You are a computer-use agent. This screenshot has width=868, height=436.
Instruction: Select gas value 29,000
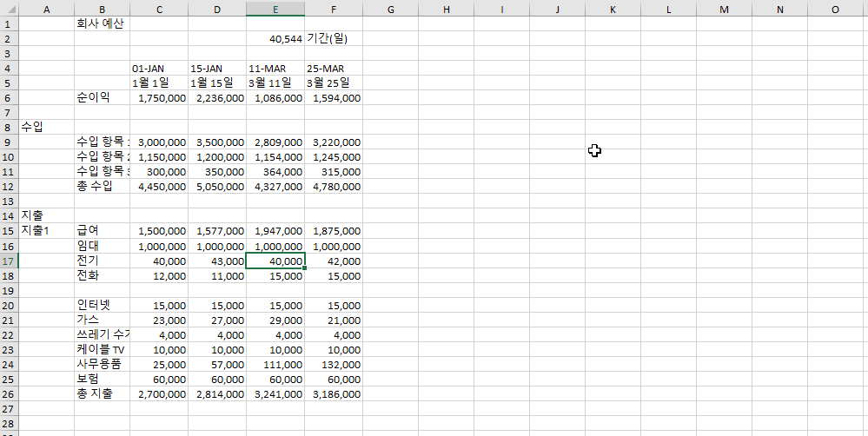[x=275, y=320]
